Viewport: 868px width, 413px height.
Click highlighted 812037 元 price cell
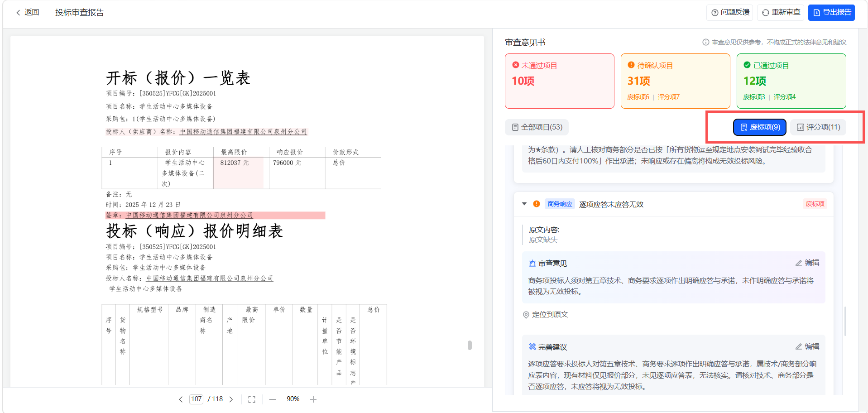point(239,173)
